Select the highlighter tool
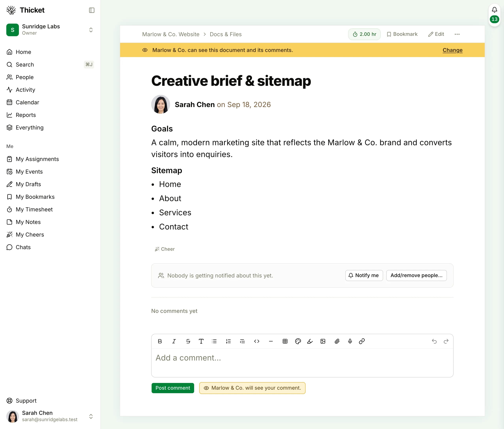The height and width of the screenshot is (429, 504). 310,341
